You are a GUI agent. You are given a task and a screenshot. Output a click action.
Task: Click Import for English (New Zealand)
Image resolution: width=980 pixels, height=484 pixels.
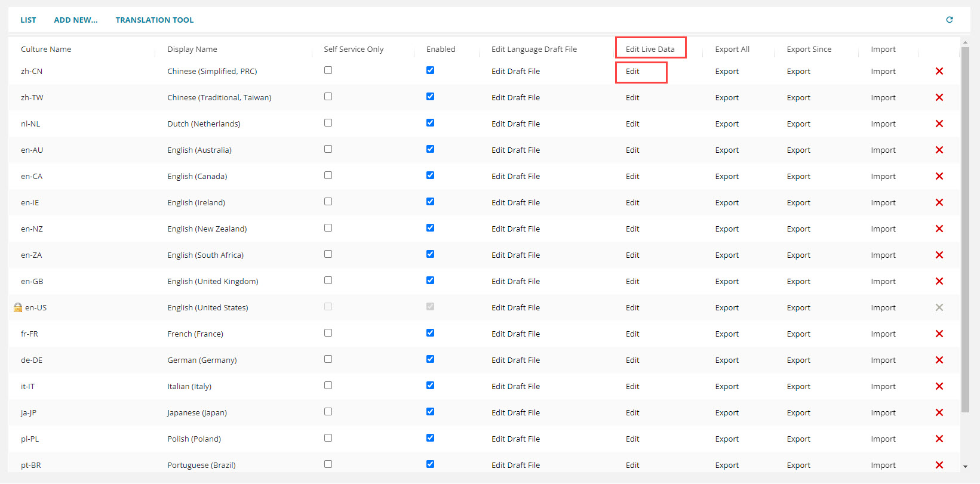click(883, 229)
